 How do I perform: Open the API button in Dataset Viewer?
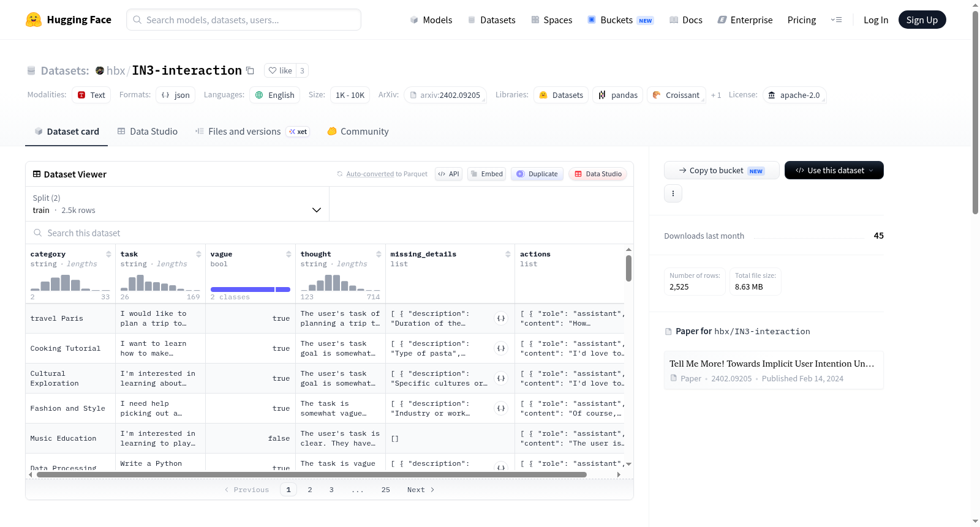[x=448, y=174]
